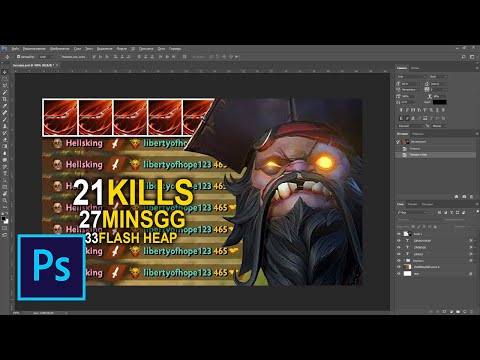The height and width of the screenshot is (360, 480).
Task: Click the background color swatch in toolbox
Action: pyautogui.click(x=6, y=221)
